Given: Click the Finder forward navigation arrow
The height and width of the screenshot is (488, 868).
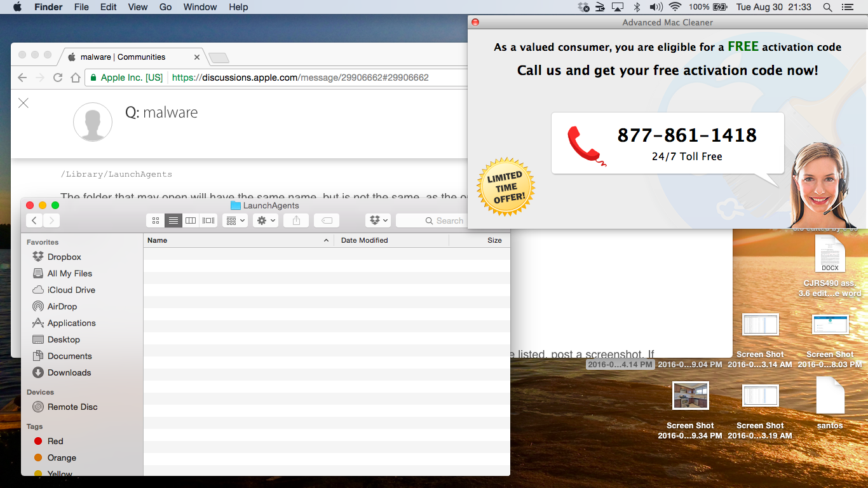Looking at the screenshot, I should point(51,220).
